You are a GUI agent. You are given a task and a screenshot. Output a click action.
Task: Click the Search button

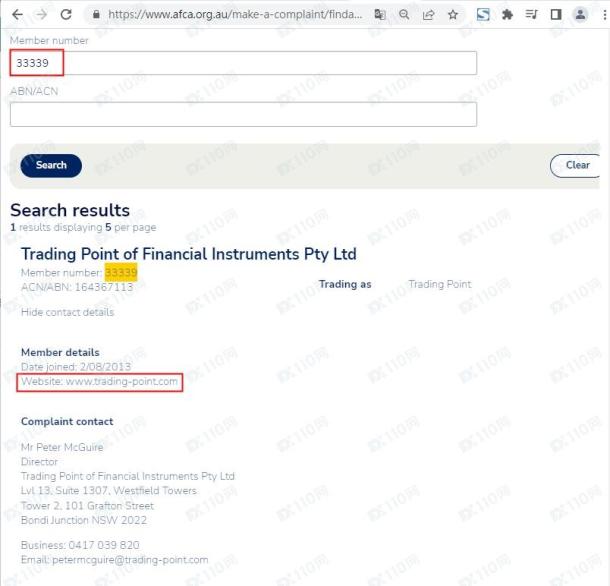click(x=51, y=165)
